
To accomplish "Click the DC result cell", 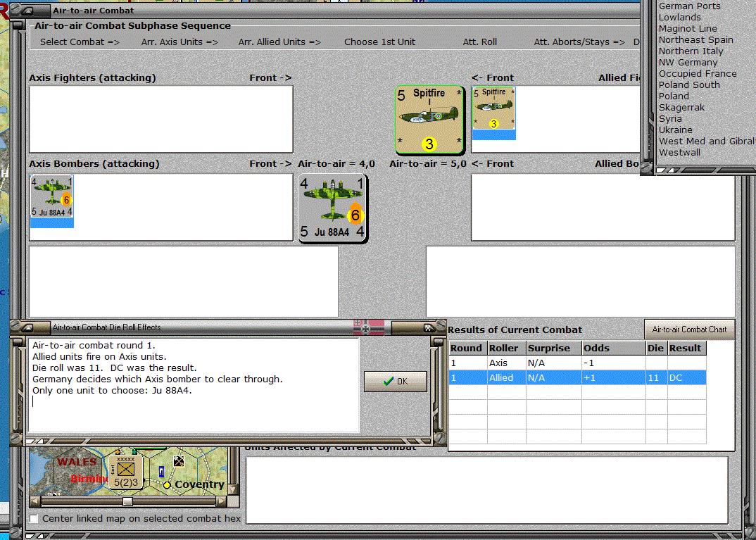I will pos(686,377).
